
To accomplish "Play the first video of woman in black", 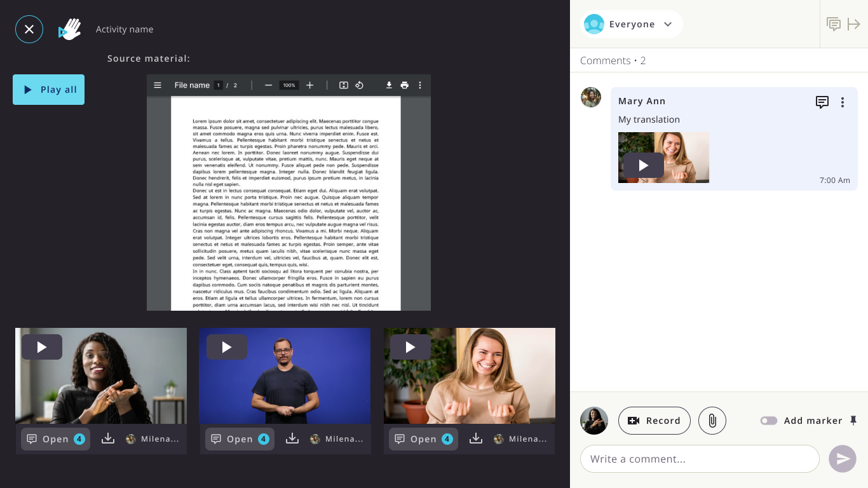I will (42, 347).
